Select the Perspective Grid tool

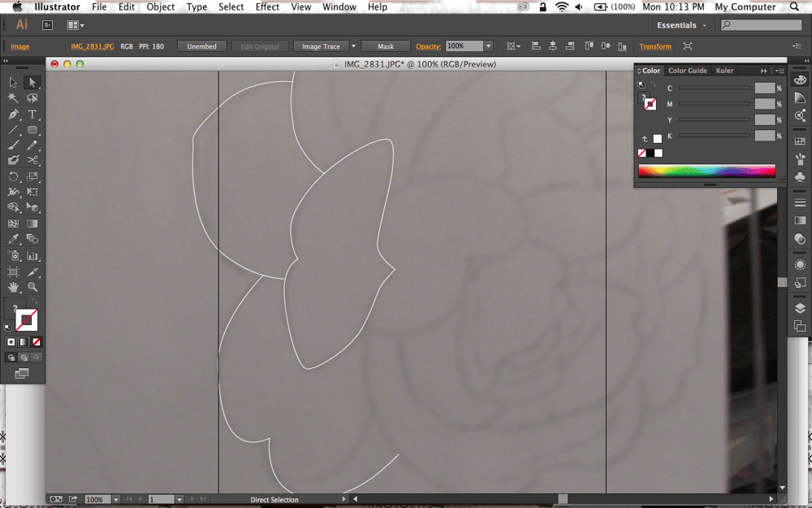(32, 207)
